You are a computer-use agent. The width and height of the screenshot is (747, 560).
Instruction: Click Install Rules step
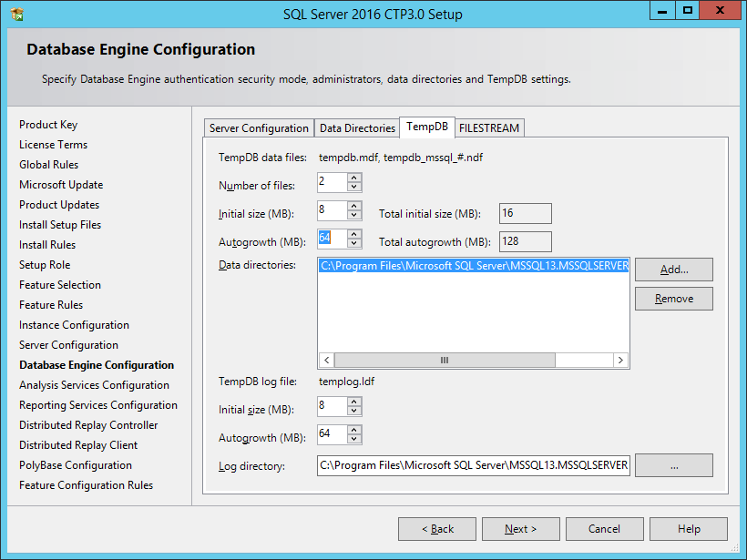coord(47,245)
